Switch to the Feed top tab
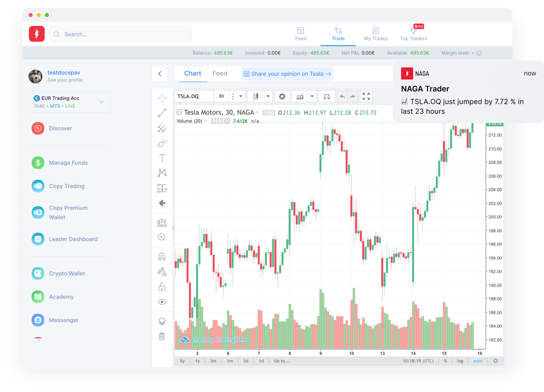This screenshot has width=544, height=392. [301, 34]
